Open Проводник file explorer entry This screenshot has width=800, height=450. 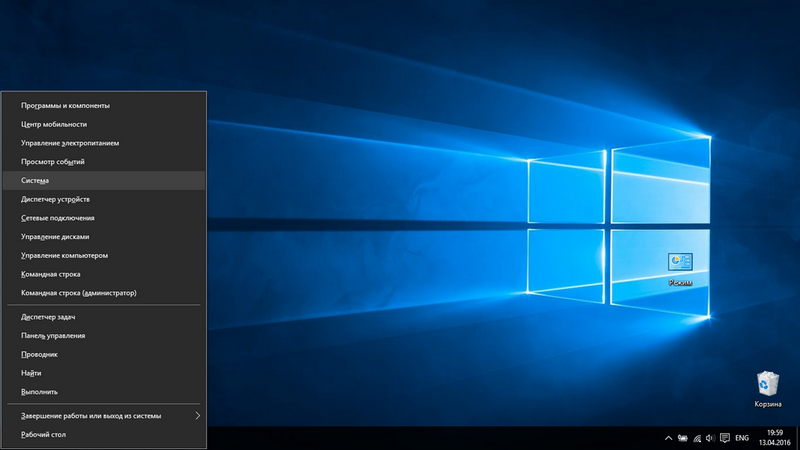point(104,354)
